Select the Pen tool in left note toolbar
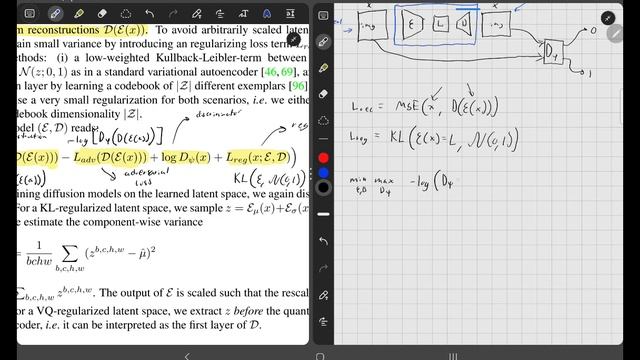The width and height of the screenshot is (640, 360). 55,13
